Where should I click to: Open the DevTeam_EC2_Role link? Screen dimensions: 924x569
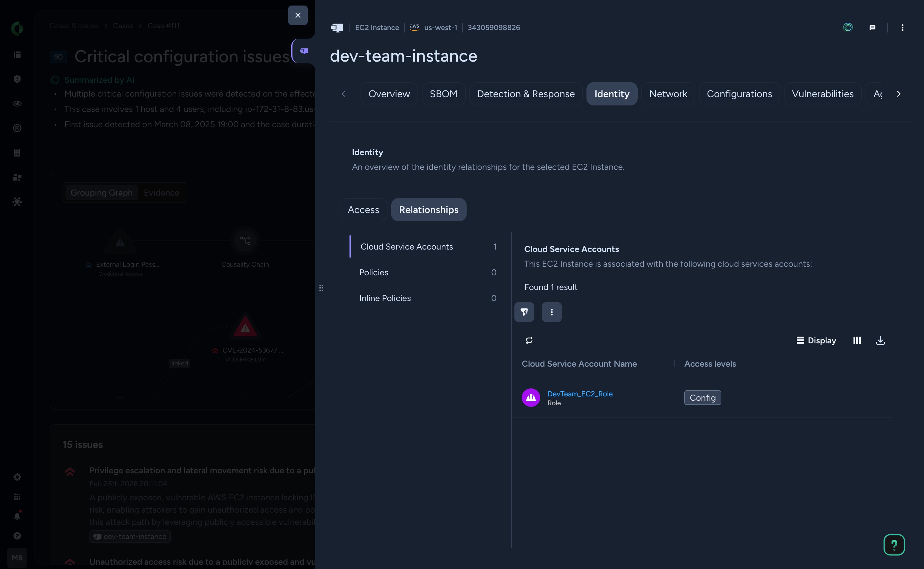click(580, 394)
